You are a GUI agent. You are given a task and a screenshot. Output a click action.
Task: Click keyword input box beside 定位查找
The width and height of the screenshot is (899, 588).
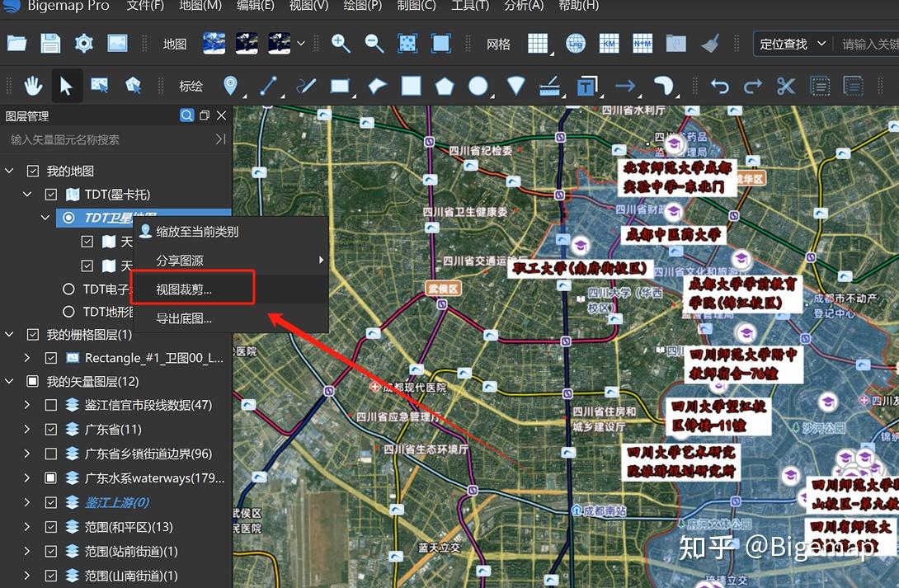868,45
